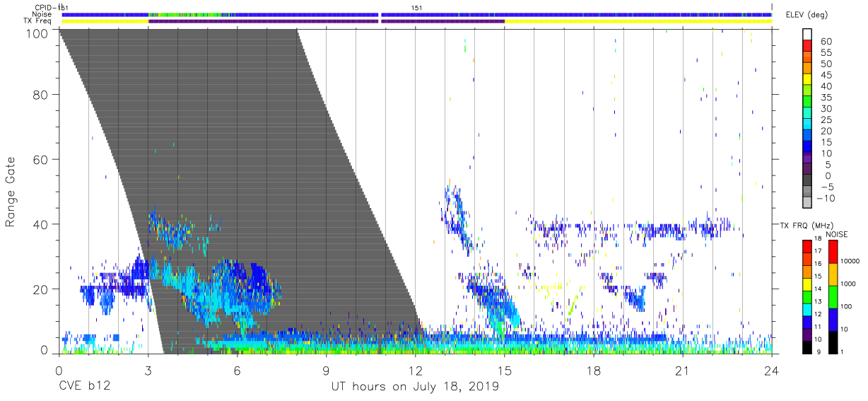Select the 80 tick on Range Gate axis

click(x=41, y=95)
